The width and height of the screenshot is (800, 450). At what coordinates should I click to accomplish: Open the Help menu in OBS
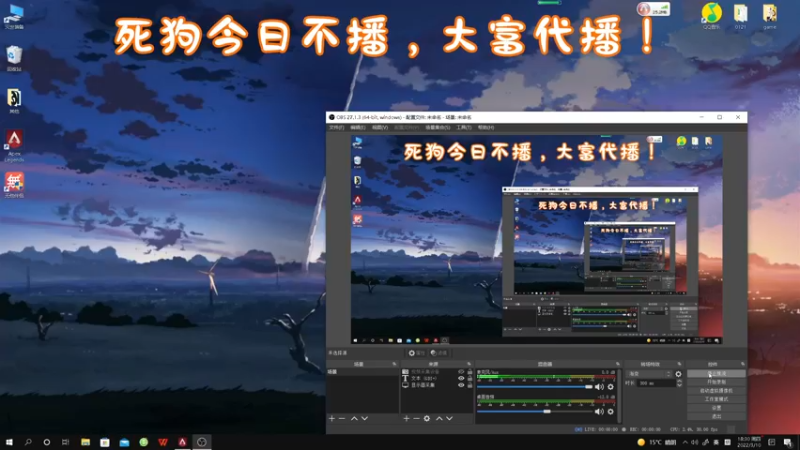pos(486,128)
